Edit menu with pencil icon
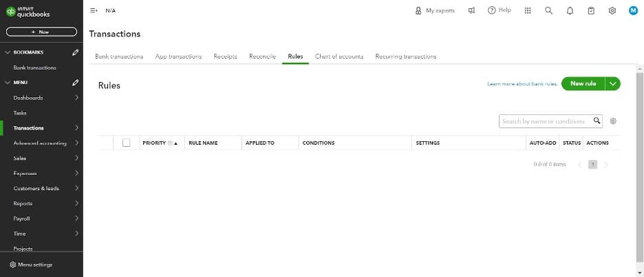 coord(75,83)
